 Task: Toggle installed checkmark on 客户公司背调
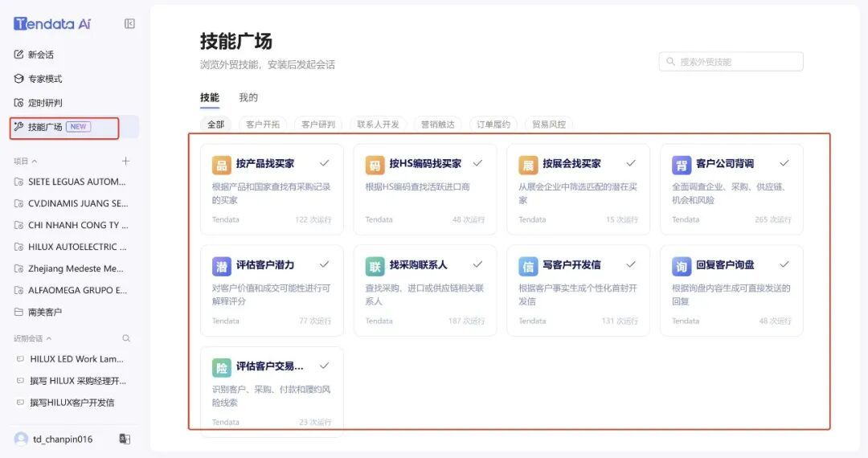784,163
